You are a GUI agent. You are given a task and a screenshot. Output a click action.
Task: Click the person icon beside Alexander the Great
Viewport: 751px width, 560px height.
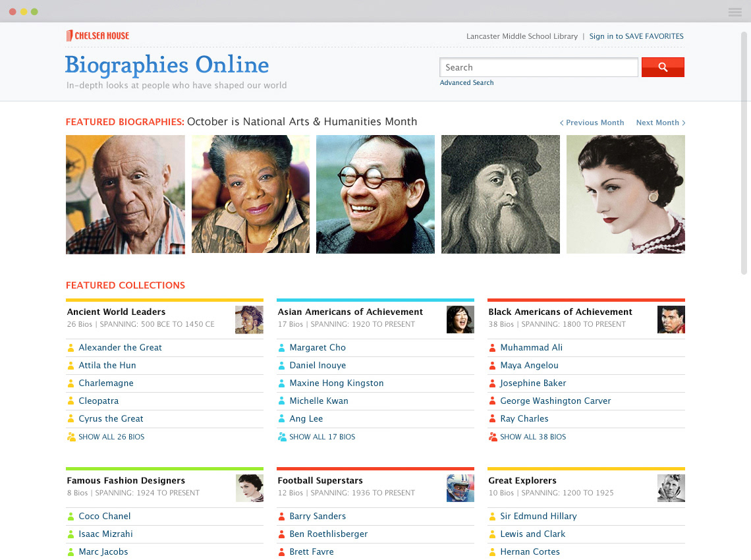71,348
